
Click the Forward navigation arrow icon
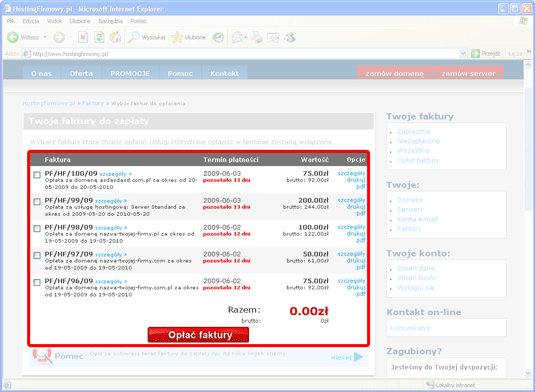[x=59, y=37]
